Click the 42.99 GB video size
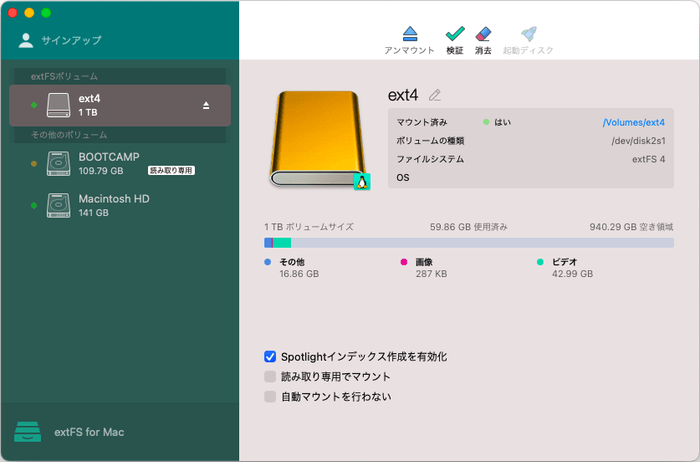 point(572,274)
